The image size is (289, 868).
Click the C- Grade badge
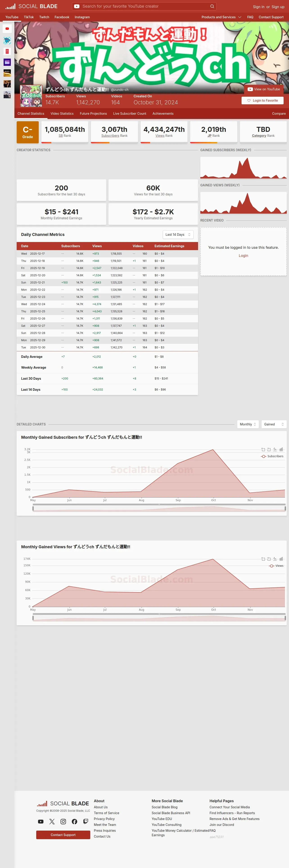pos(28,132)
